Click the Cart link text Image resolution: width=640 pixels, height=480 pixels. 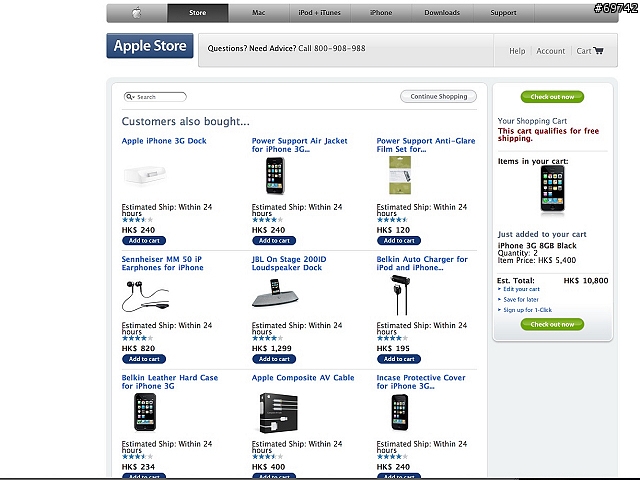584,51
